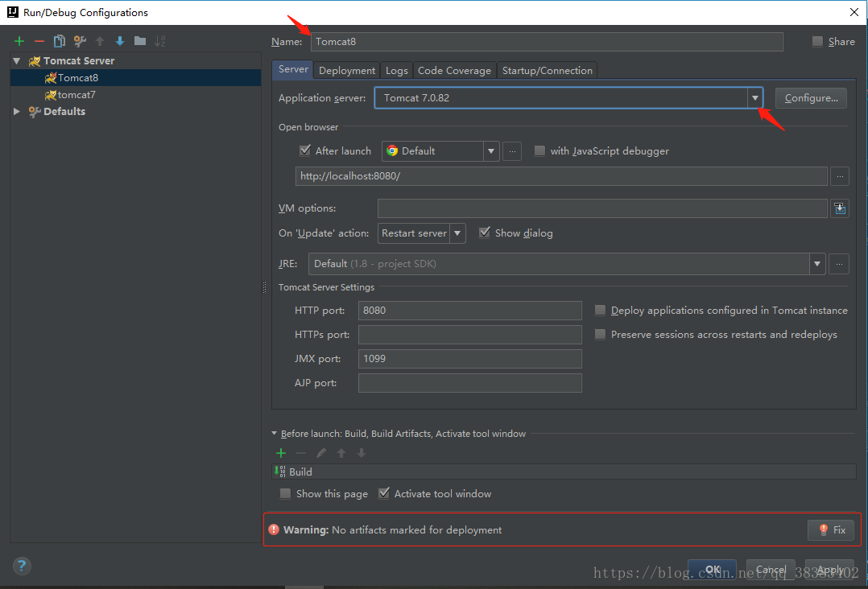Open the On 'Update' action Restart server dropdown
This screenshot has height=589, width=868.
(457, 233)
